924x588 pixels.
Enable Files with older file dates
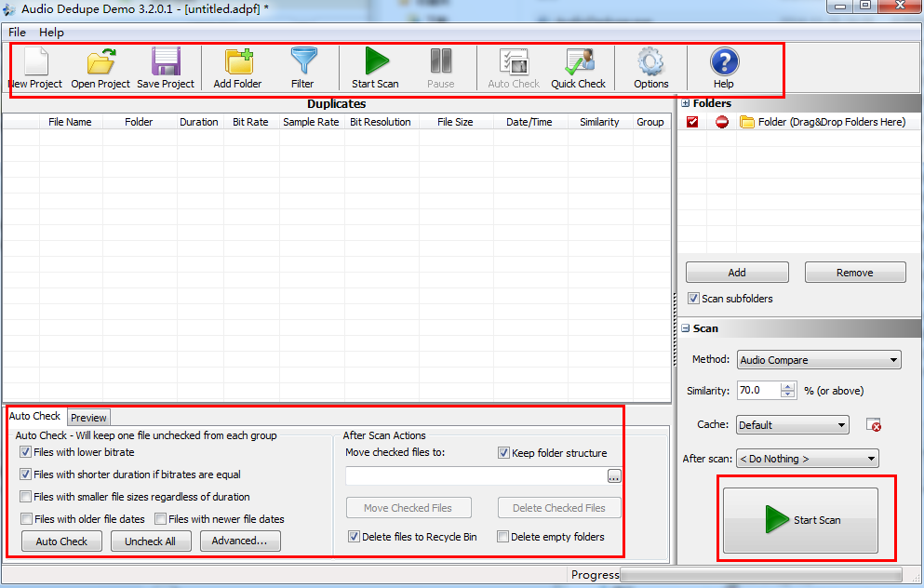tap(26, 519)
